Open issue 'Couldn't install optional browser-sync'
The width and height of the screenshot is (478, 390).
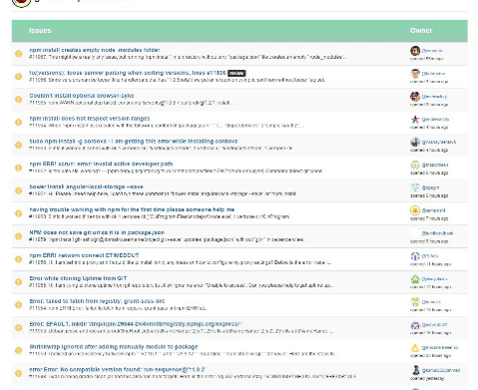[x=82, y=96]
